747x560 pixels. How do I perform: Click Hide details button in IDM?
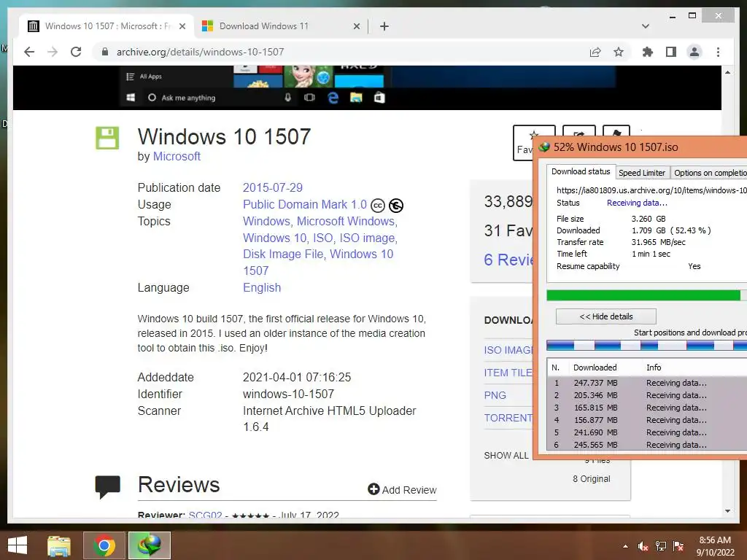[x=606, y=316]
